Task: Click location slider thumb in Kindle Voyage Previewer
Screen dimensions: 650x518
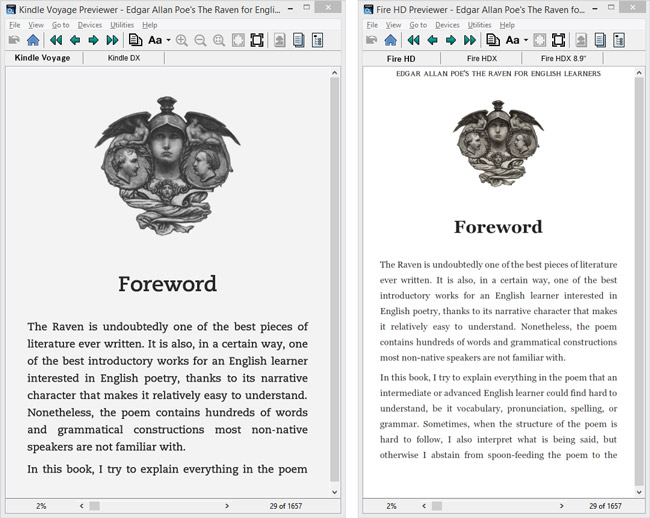Action: 95,506
